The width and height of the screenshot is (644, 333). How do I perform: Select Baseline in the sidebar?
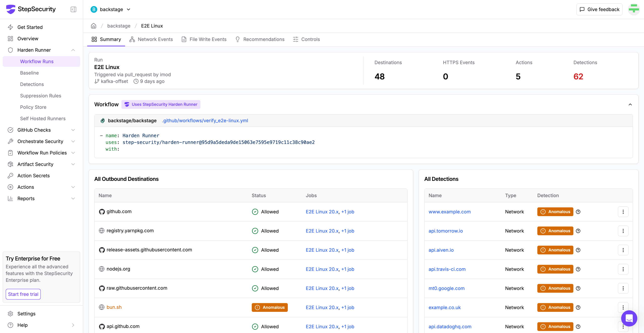[x=29, y=73]
